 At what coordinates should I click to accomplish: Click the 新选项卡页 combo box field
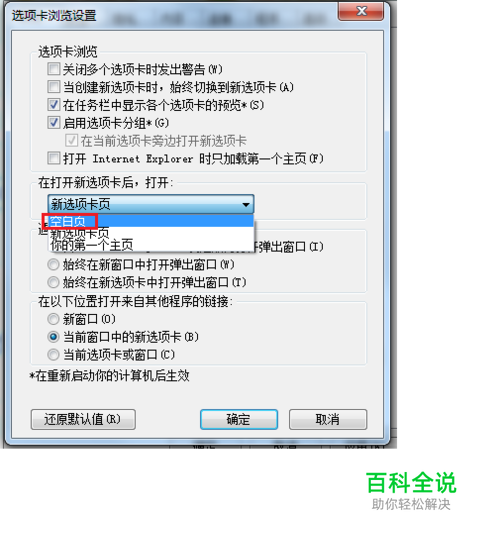pos(151,204)
